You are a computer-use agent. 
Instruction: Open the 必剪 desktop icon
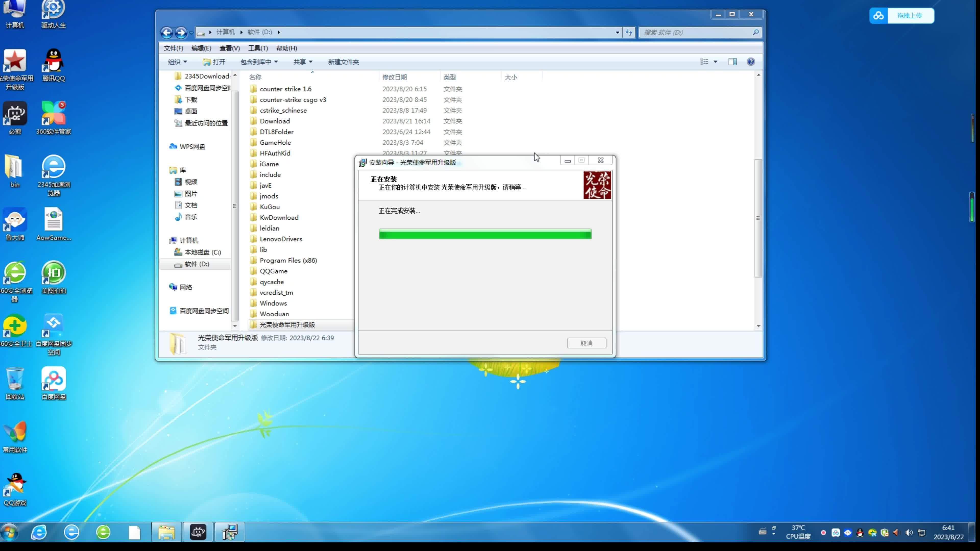tap(15, 118)
